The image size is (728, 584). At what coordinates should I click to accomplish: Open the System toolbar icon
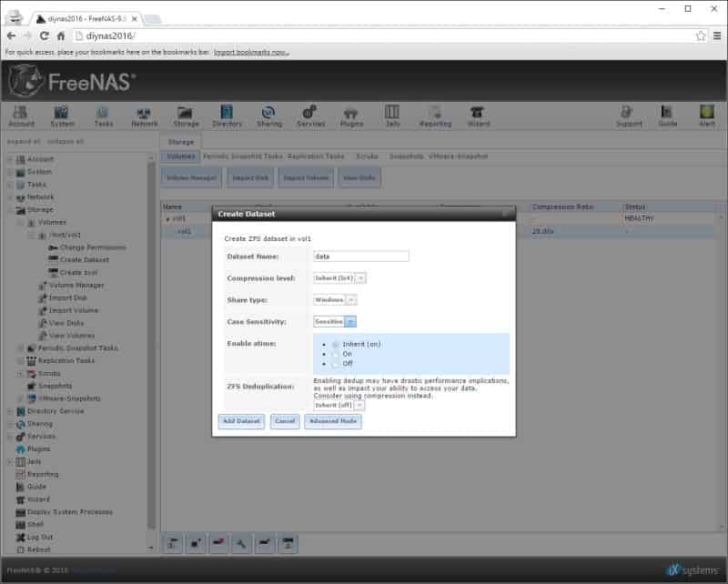click(62, 116)
